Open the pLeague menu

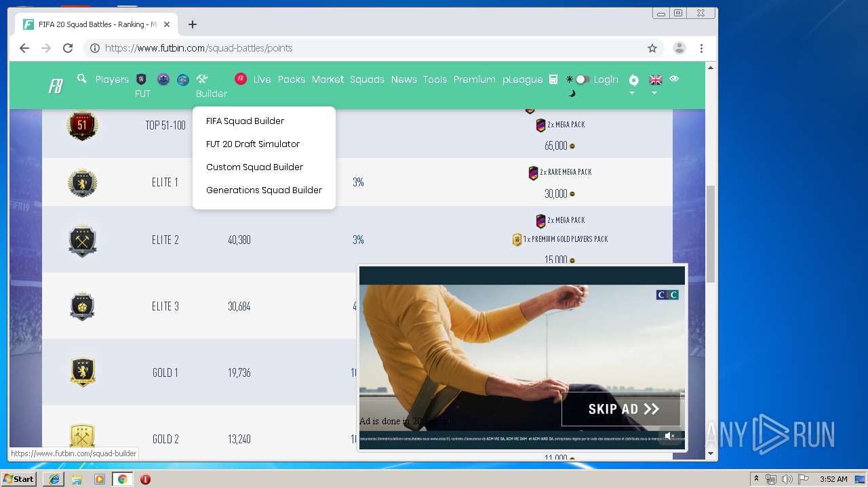[522, 79]
